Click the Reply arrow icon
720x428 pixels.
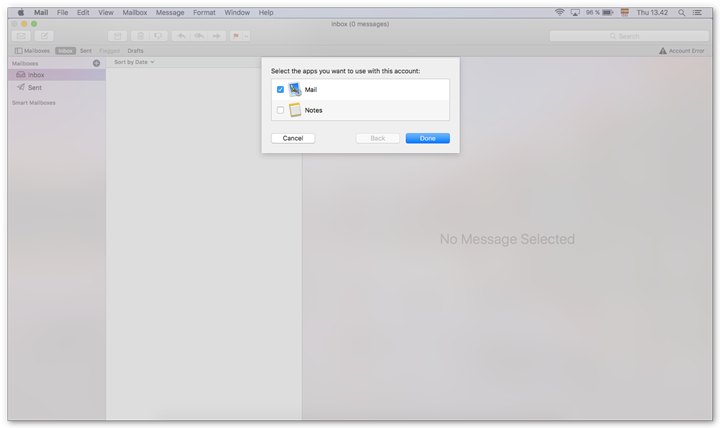coord(180,36)
